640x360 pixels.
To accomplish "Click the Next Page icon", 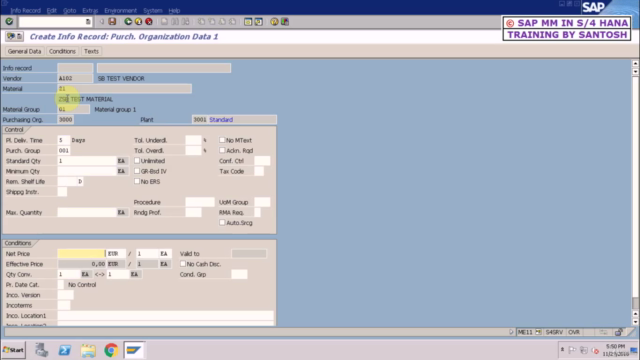I will coord(222,22).
